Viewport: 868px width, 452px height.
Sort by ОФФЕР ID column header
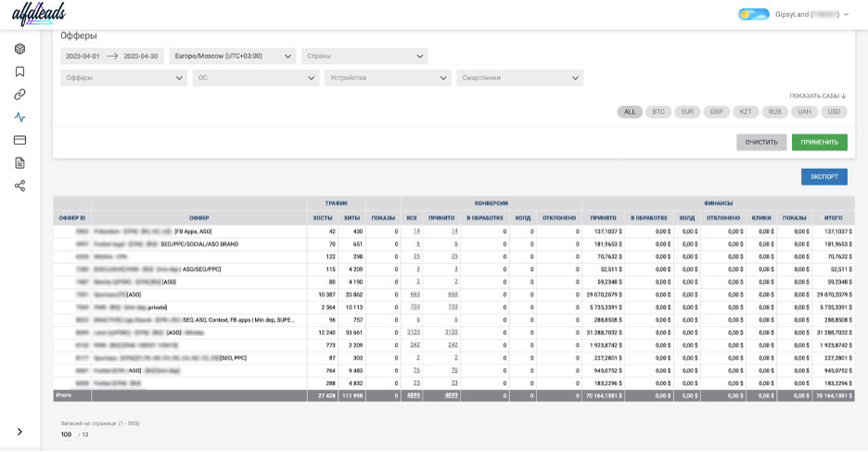[72, 218]
